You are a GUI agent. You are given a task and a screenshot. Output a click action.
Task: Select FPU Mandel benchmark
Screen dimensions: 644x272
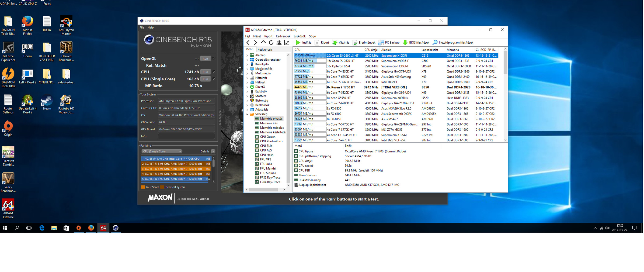point(268,168)
